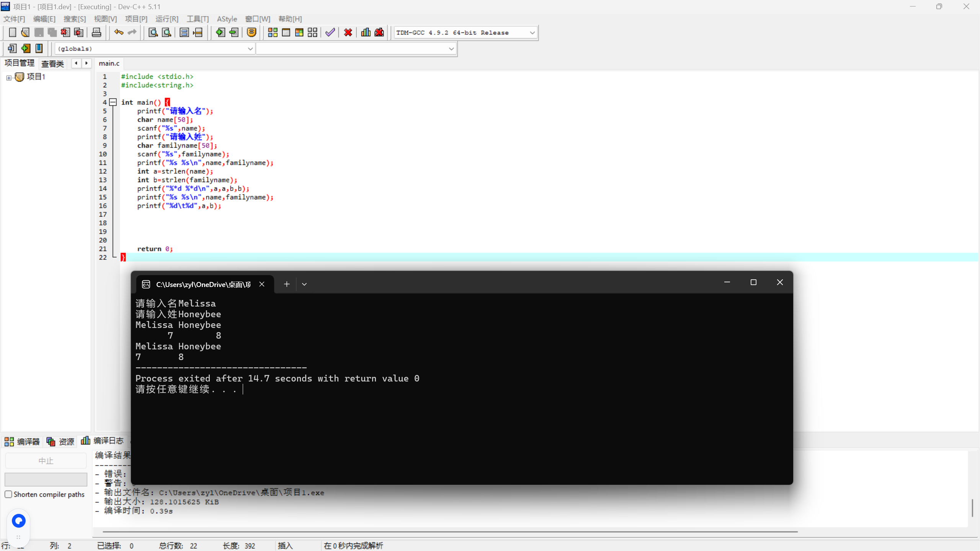Screen dimensions: 980x551
Task: Click the Compile icon with four squares
Action: 273,33
